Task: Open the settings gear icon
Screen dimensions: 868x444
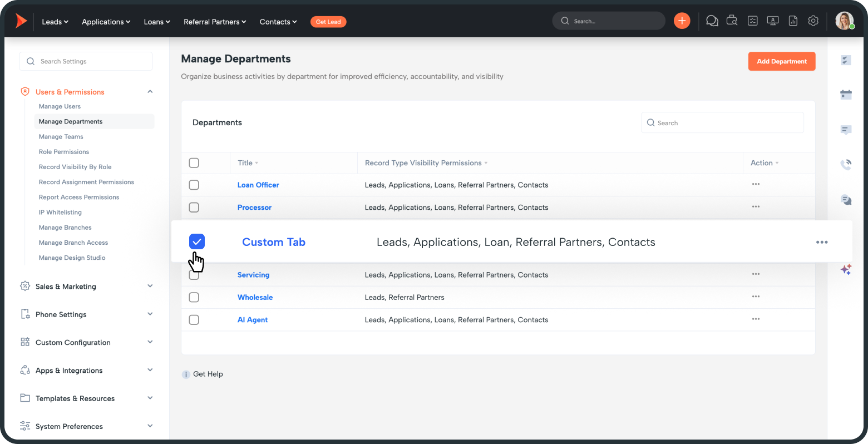Action: click(813, 21)
